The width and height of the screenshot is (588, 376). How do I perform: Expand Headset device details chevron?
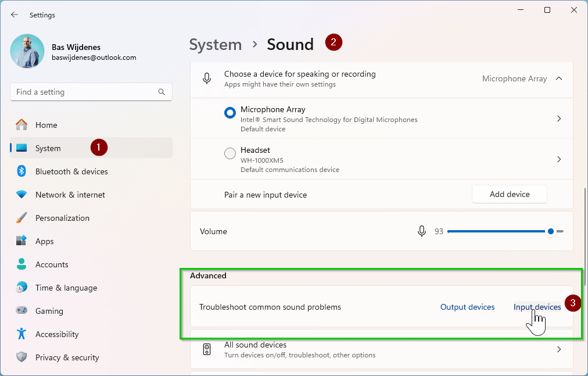click(x=559, y=159)
